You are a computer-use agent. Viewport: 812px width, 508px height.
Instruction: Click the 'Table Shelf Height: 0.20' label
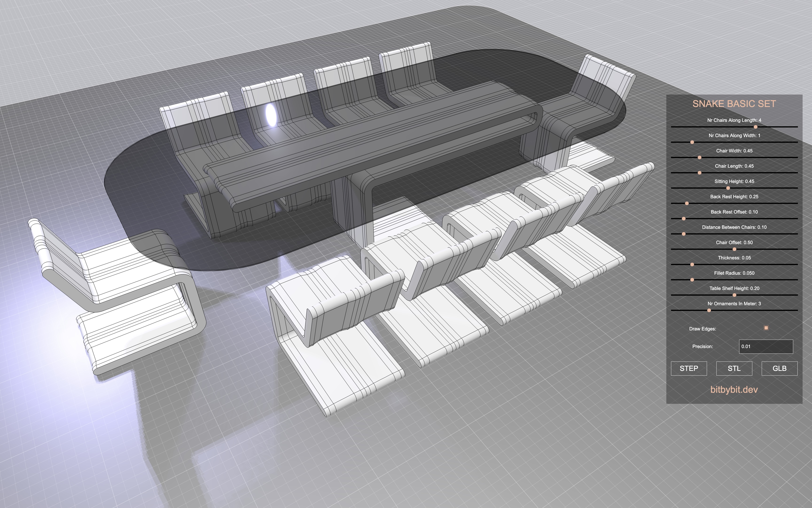[734, 288]
